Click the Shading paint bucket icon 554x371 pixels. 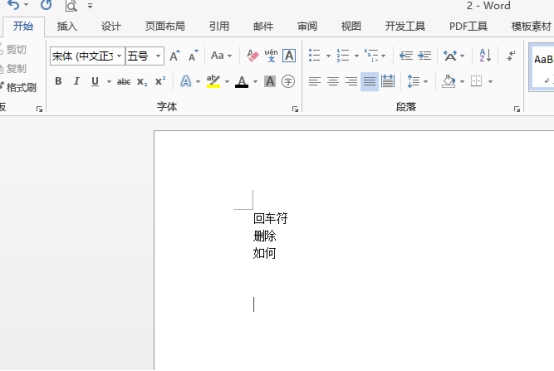point(448,82)
